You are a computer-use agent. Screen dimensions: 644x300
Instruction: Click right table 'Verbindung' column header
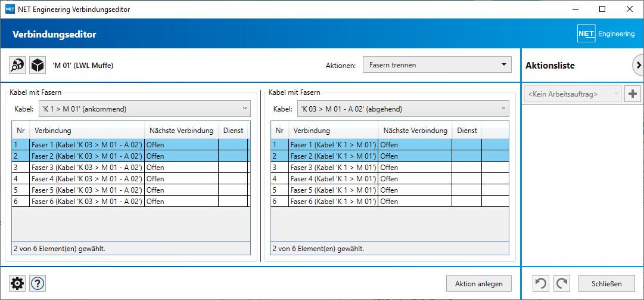coord(334,131)
